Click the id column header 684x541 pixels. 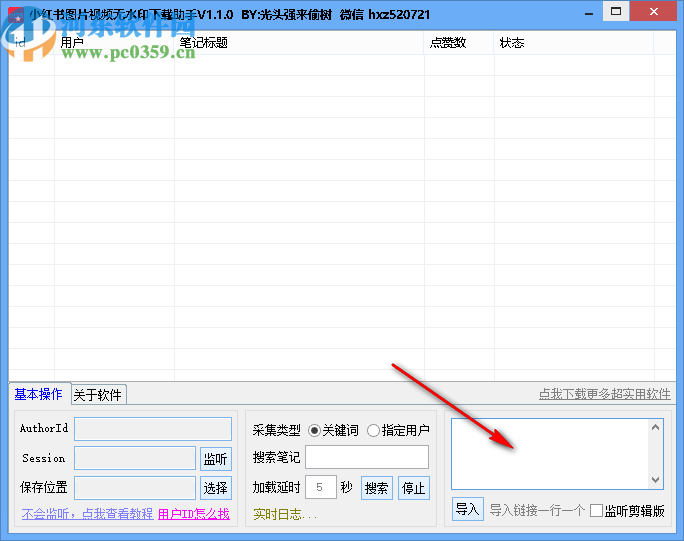tap(31, 43)
